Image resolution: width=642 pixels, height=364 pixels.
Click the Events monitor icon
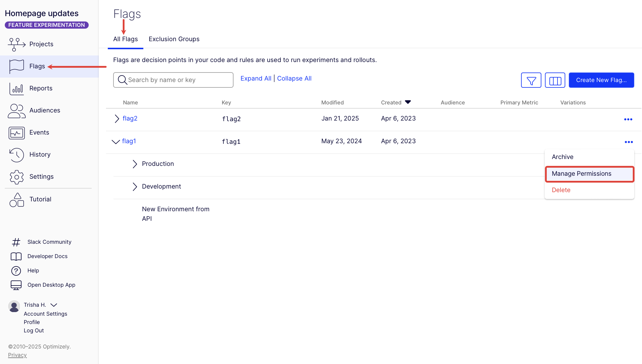click(17, 133)
